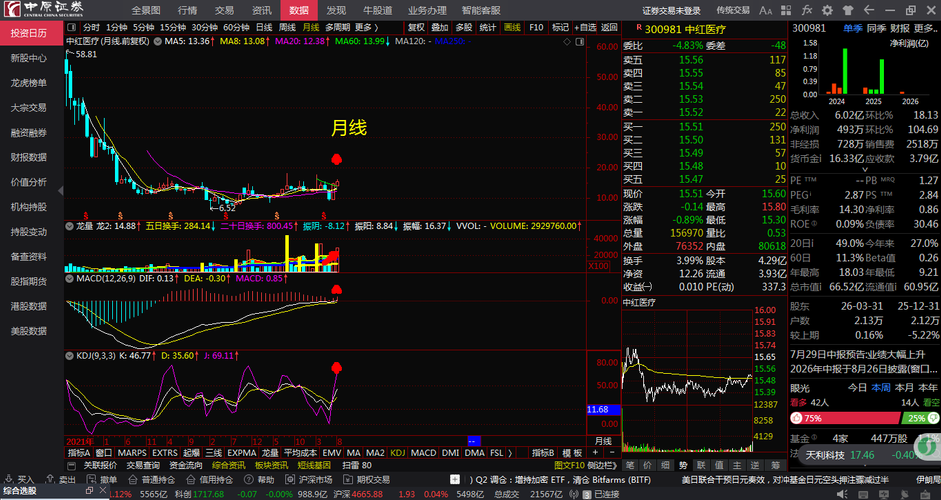941x500 pixels.
Task: Click the 撤单 cancel order icon
Action: click(101, 480)
